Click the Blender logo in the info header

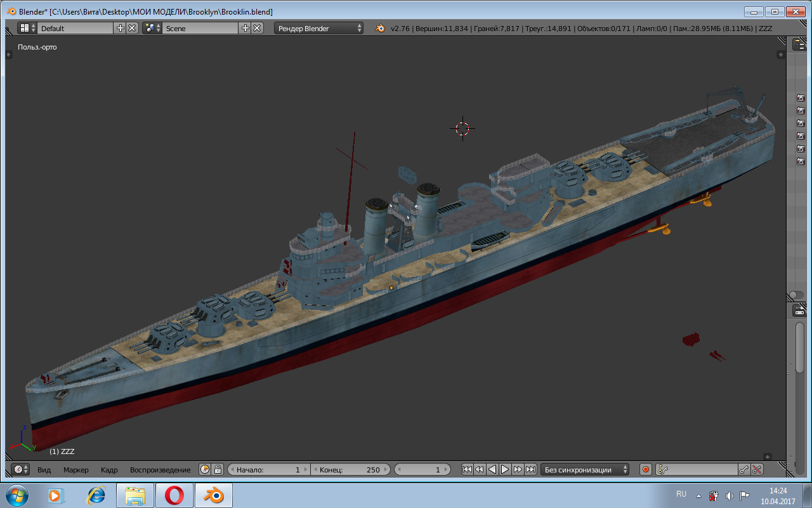380,28
